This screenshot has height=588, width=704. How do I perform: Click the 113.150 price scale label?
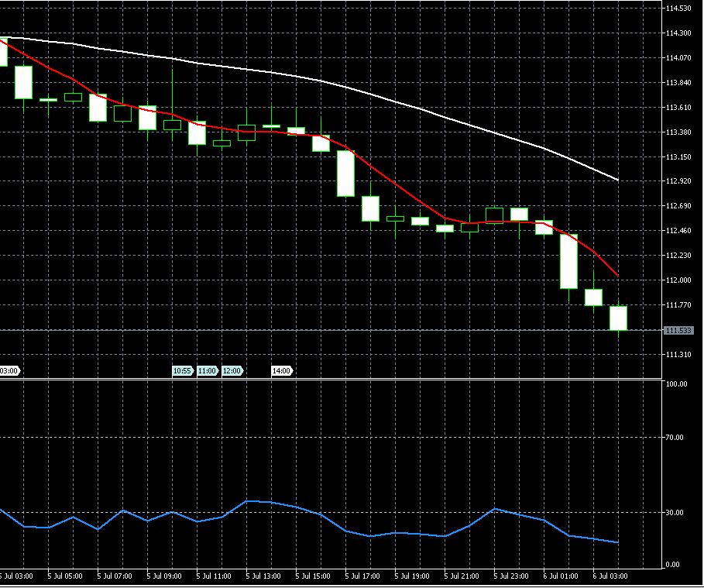click(x=678, y=157)
